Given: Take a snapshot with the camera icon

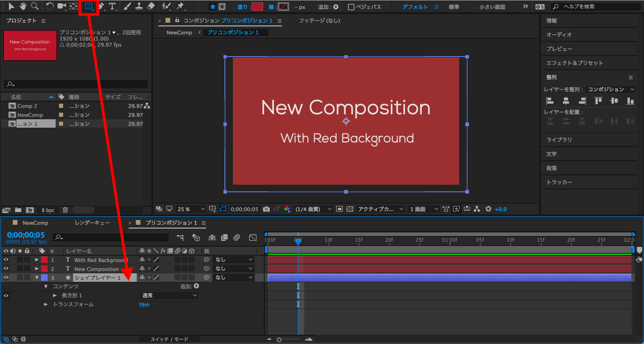Looking at the screenshot, I should (x=266, y=209).
